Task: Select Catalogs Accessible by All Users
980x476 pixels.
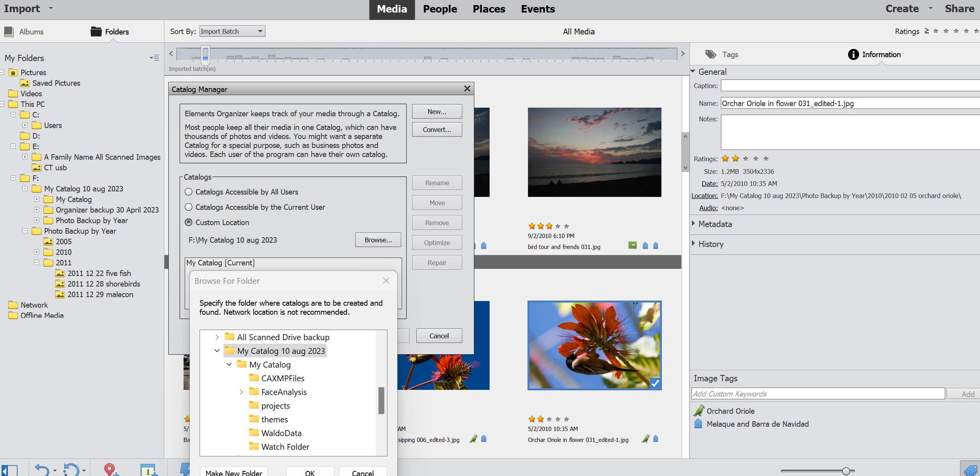Action: coord(189,192)
